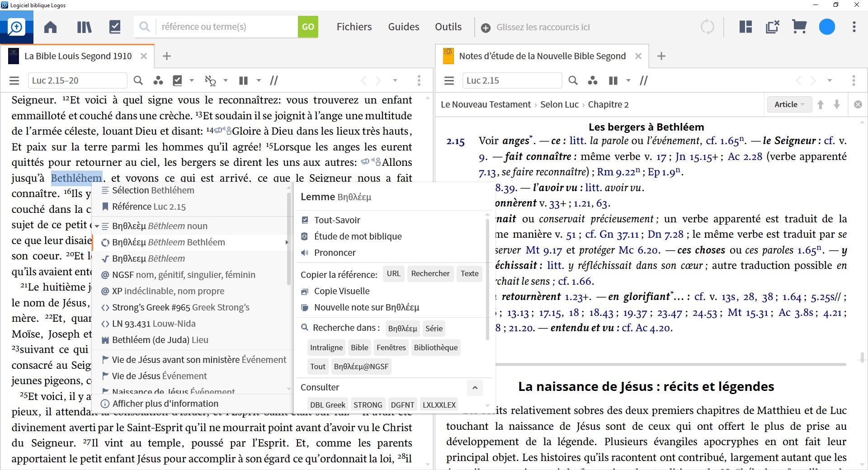The width and height of the screenshot is (868, 470).
Task: Open the Home page icon
Action: (50, 27)
